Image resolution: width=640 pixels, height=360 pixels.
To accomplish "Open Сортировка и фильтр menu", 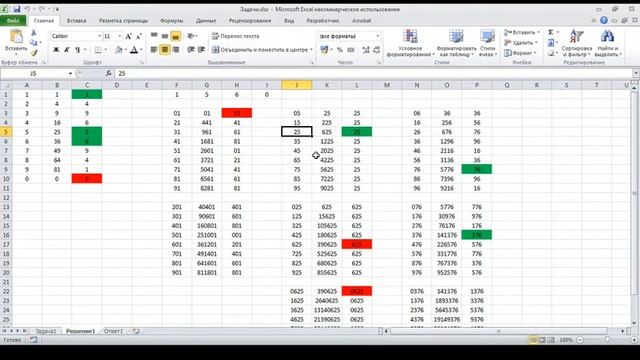I will [x=576, y=43].
